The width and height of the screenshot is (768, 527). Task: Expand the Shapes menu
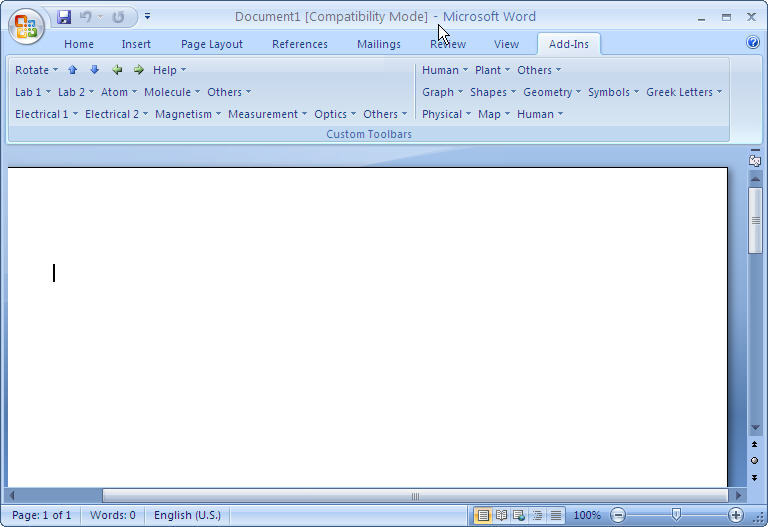coord(493,92)
